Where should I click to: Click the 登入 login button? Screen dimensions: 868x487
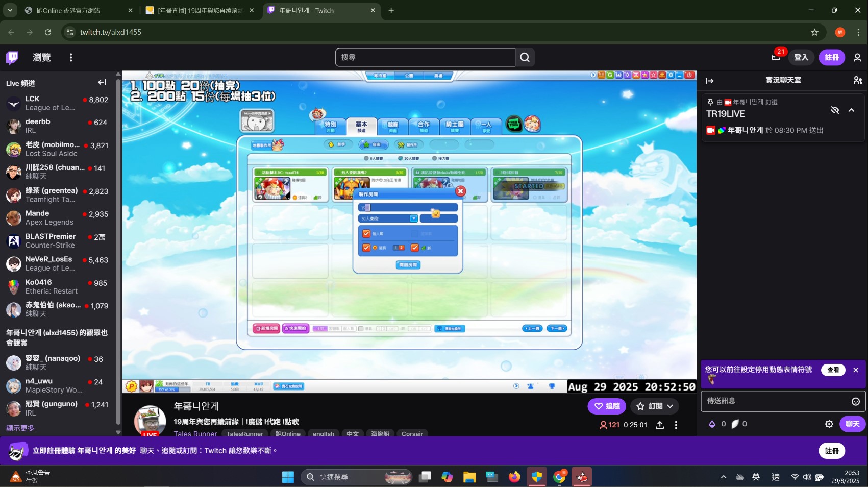(801, 57)
